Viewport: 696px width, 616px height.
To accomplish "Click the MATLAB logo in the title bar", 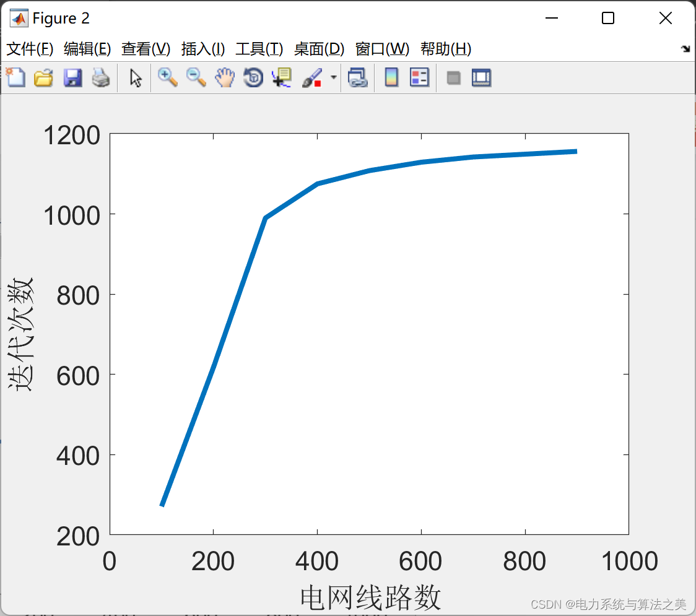I will coord(19,18).
